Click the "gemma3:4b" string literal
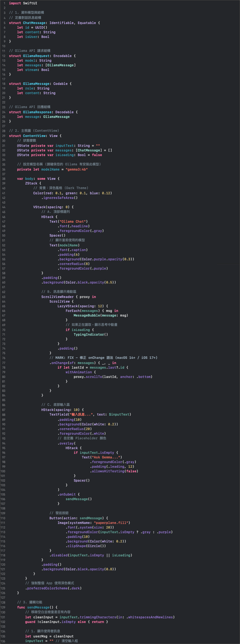The image size is (240, 644). (77, 169)
